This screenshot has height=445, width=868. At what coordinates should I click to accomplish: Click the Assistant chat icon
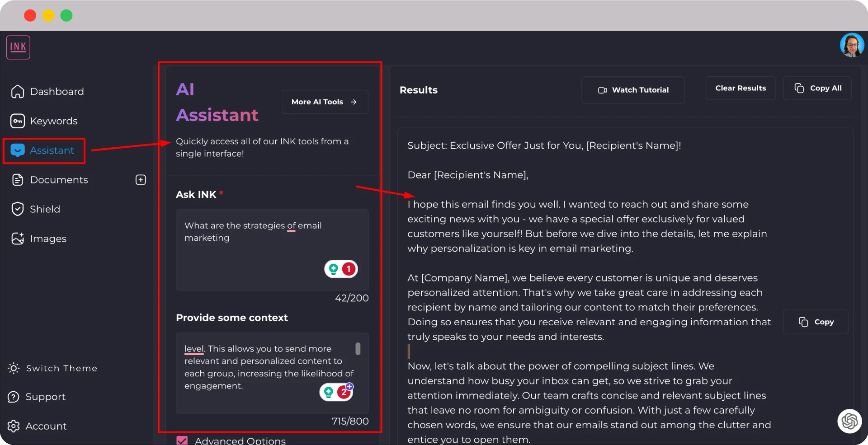coord(18,150)
